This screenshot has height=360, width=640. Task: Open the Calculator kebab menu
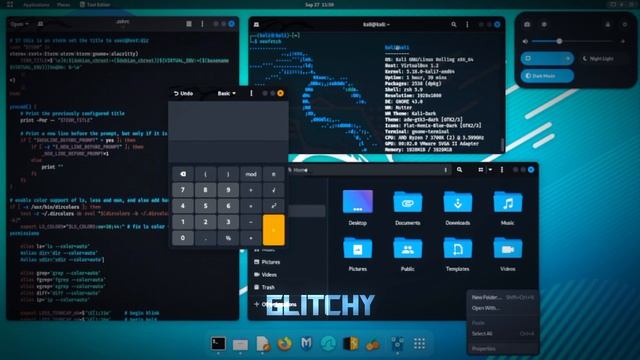point(251,93)
